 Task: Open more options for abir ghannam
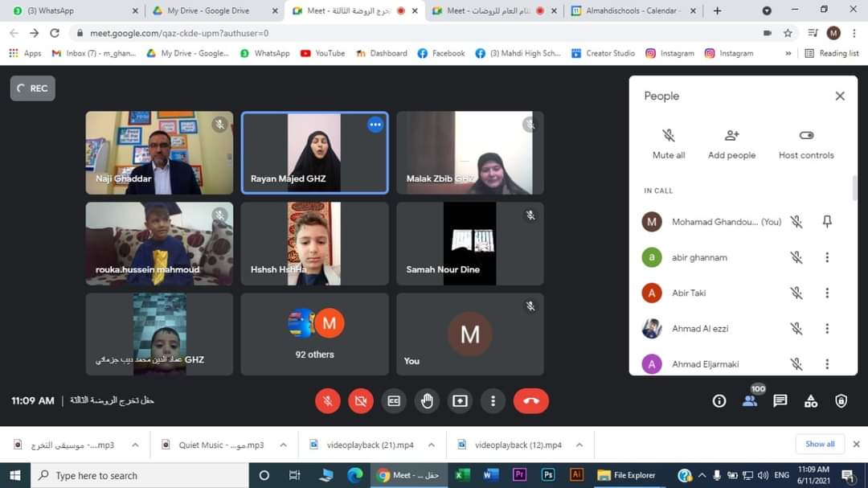tap(827, 257)
